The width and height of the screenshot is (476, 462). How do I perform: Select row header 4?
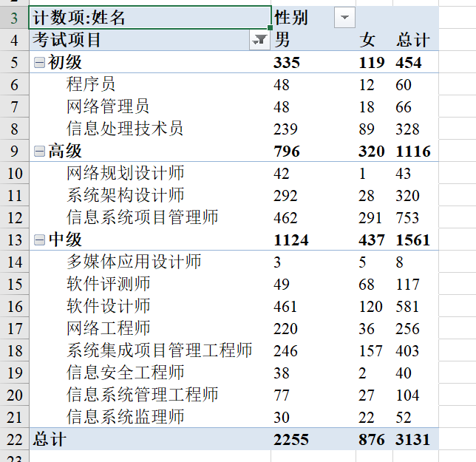[x=14, y=40]
